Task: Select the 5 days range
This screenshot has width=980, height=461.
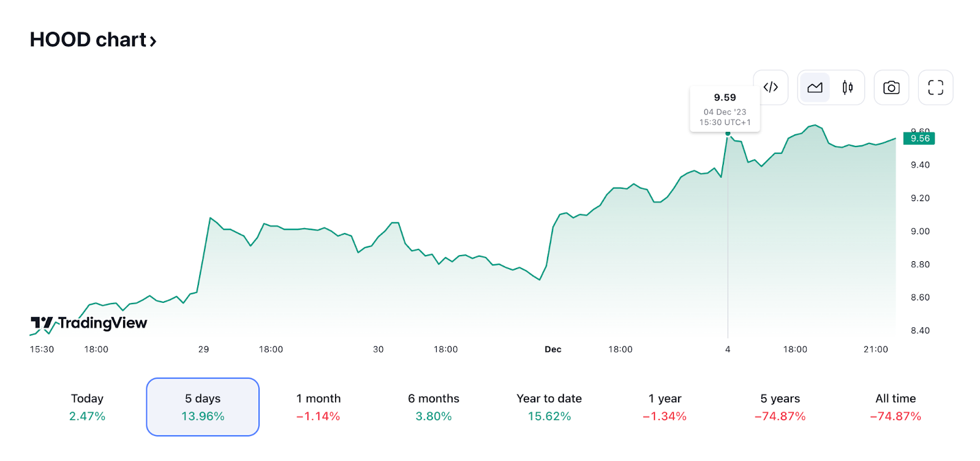Action: click(x=203, y=407)
